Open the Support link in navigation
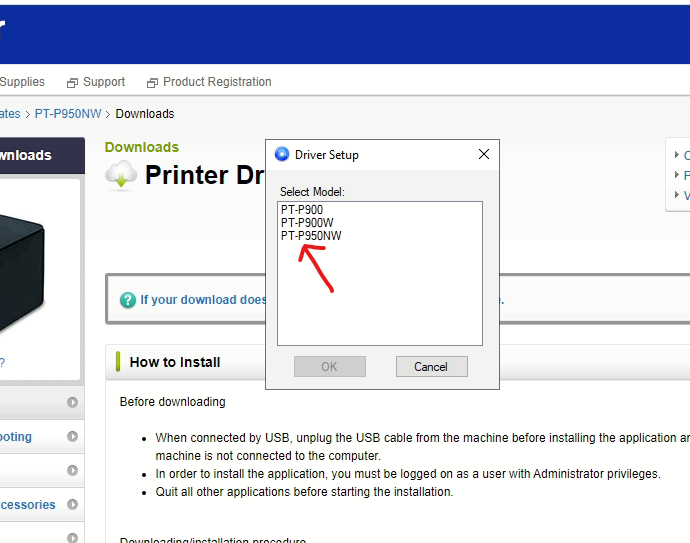The height and width of the screenshot is (543, 690). pyautogui.click(x=104, y=82)
